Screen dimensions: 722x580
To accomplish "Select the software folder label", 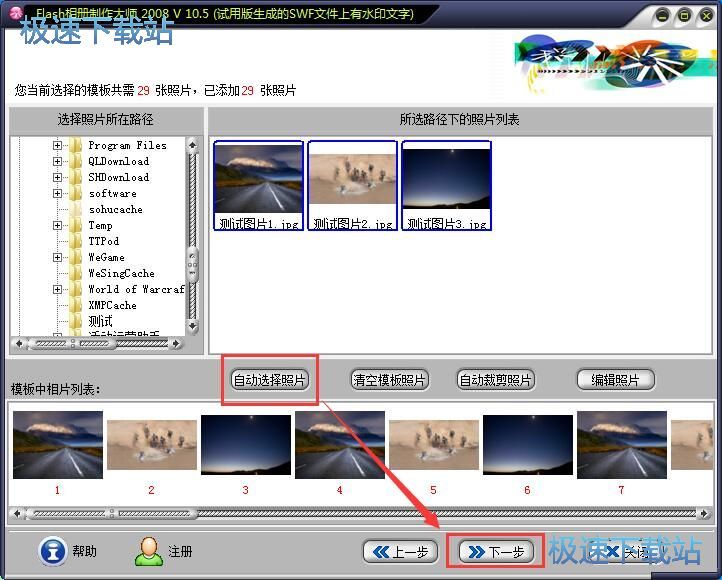I will [x=112, y=193].
